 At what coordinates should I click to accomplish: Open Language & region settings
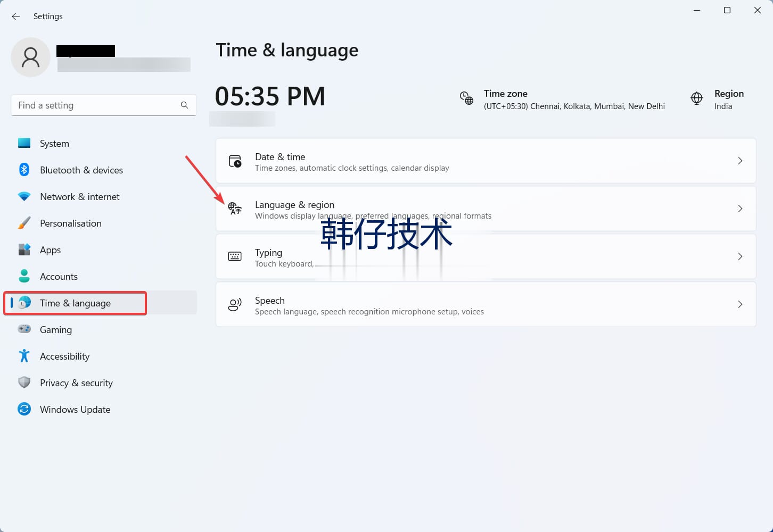[486, 209]
